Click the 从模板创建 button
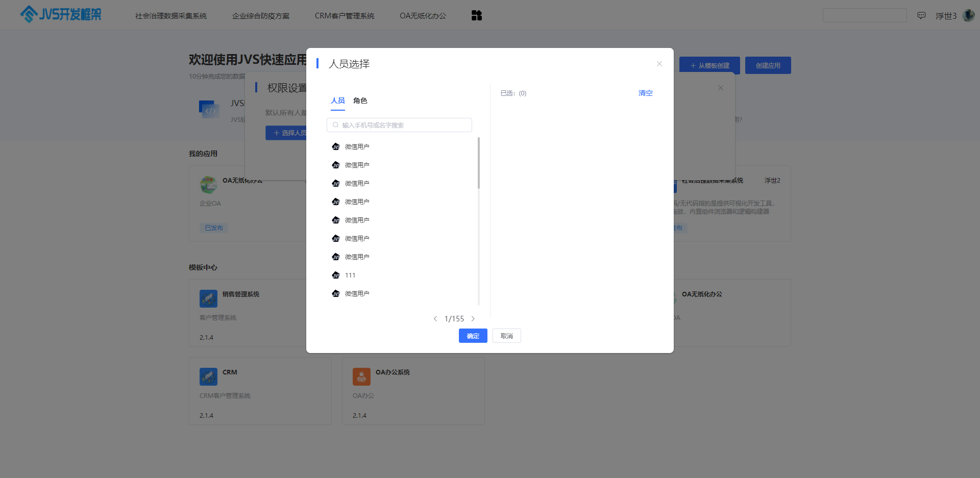Image resolution: width=980 pixels, height=478 pixels. click(x=709, y=65)
